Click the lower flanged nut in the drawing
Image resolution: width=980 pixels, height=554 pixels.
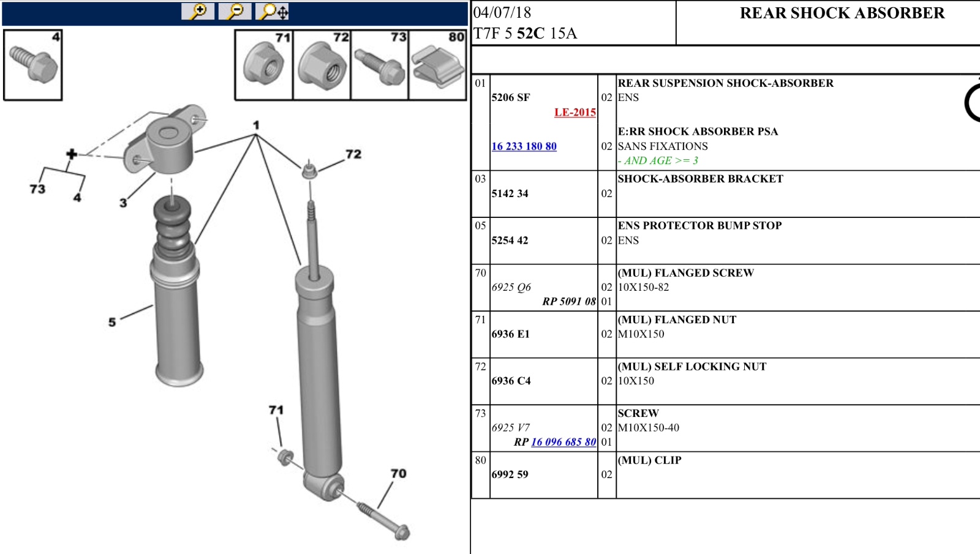[285, 457]
